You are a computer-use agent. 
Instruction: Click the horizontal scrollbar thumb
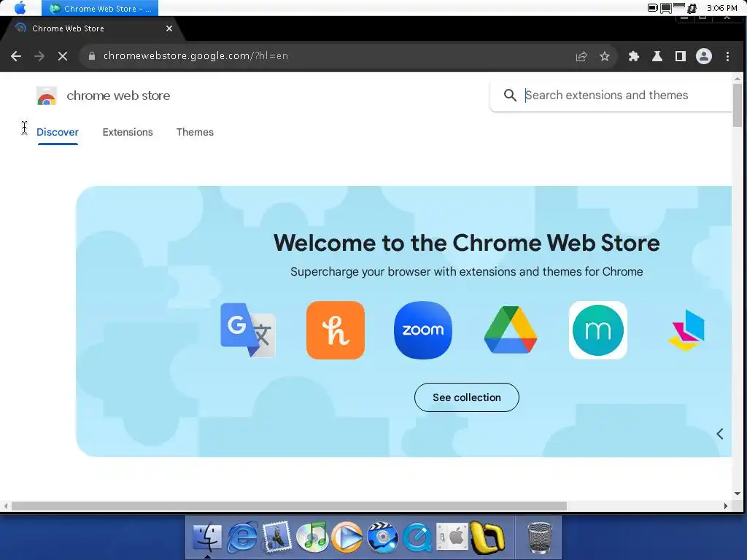pyautogui.click(x=289, y=506)
